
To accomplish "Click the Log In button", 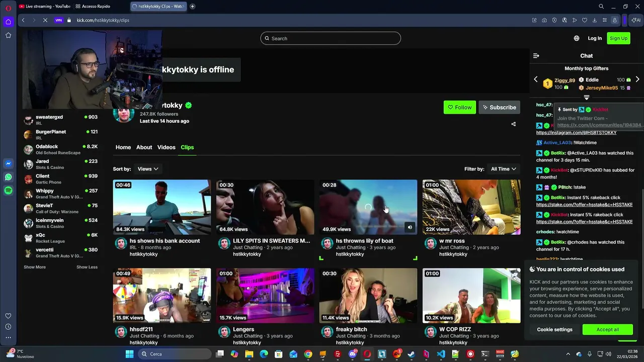I will (x=595, y=38).
